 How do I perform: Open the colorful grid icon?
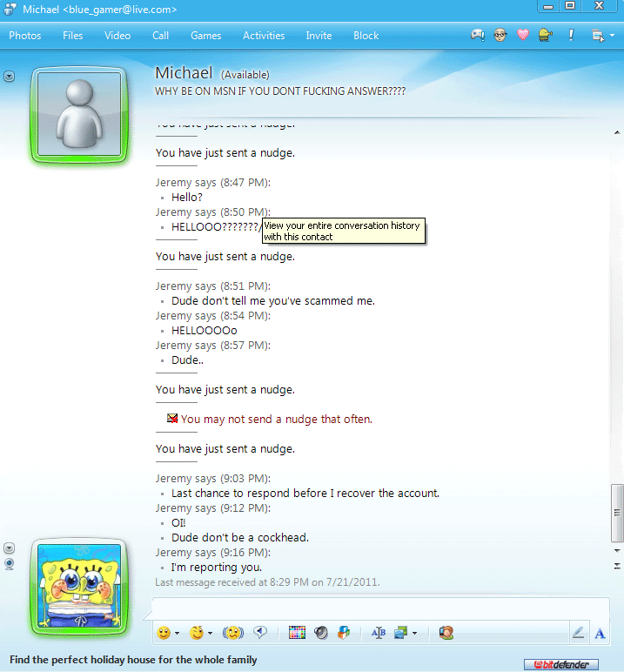tap(297, 633)
